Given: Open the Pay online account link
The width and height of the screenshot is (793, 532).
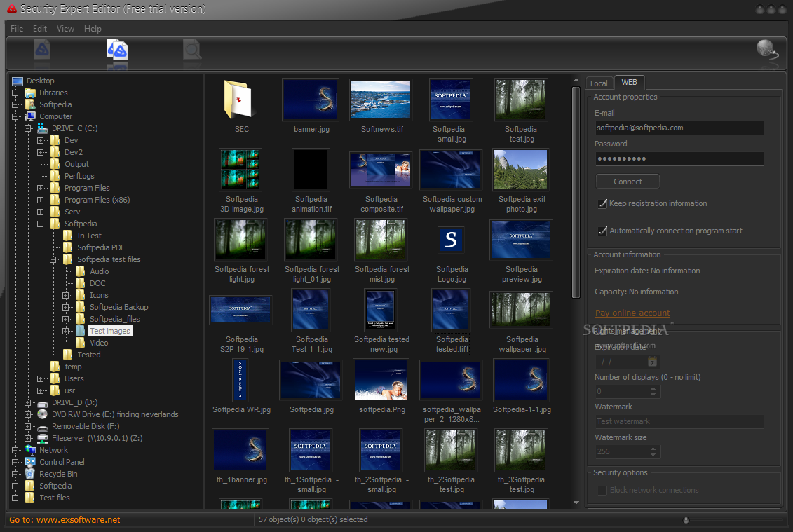Looking at the screenshot, I should pyautogui.click(x=632, y=313).
